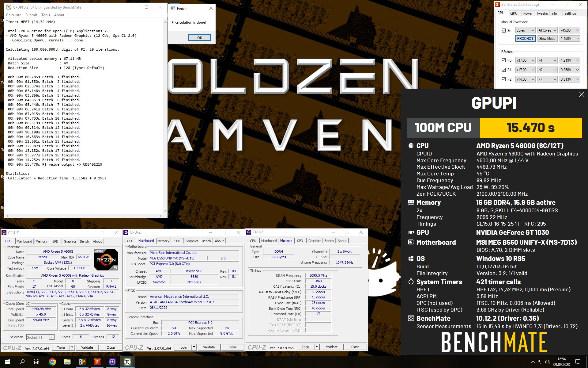Click OK in the Finish dialog
Viewport: 588px width, 368px height.
click(199, 38)
